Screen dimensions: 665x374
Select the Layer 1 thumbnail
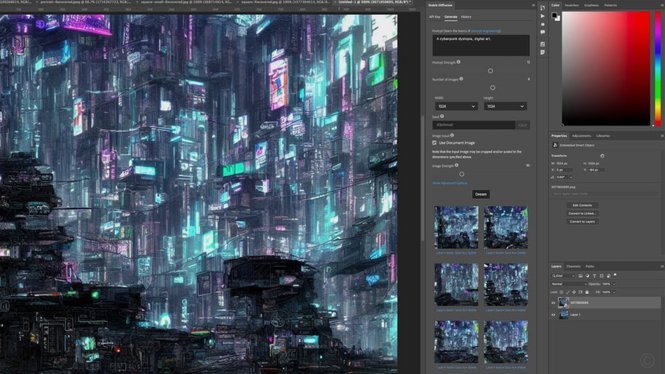564,314
